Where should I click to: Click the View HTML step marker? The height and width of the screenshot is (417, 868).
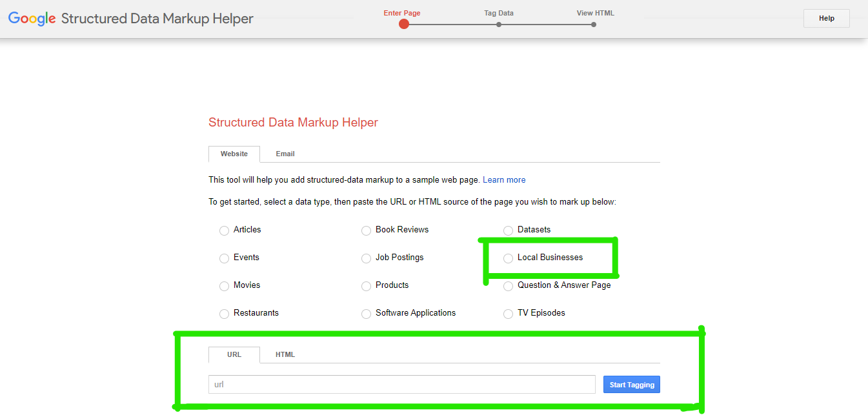pyautogui.click(x=594, y=25)
